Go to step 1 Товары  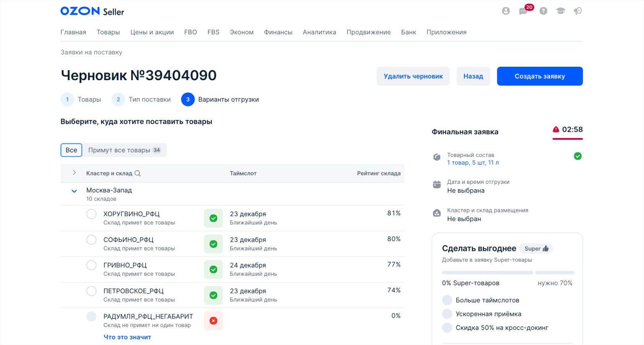point(81,99)
